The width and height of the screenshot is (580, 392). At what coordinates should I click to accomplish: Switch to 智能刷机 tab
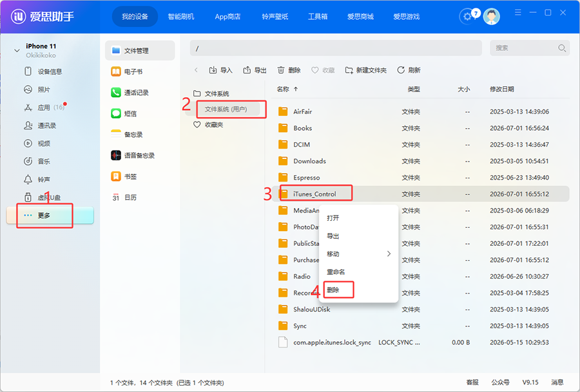coord(181,17)
